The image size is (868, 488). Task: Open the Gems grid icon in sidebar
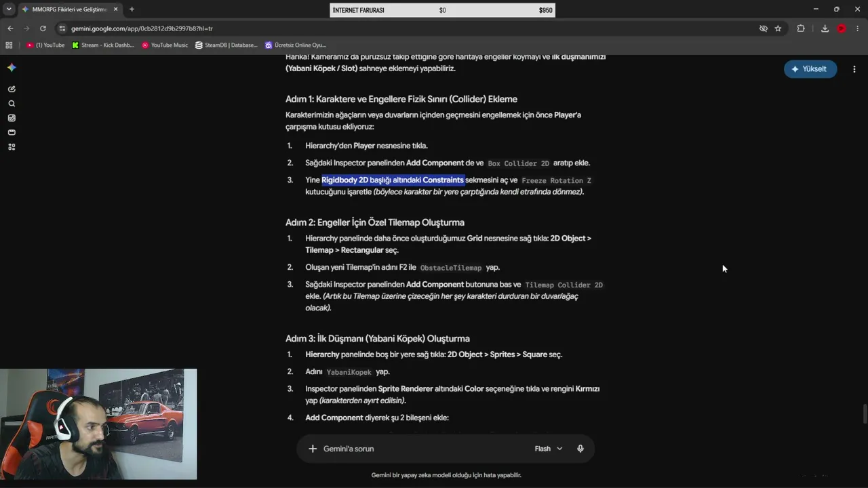click(x=12, y=147)
